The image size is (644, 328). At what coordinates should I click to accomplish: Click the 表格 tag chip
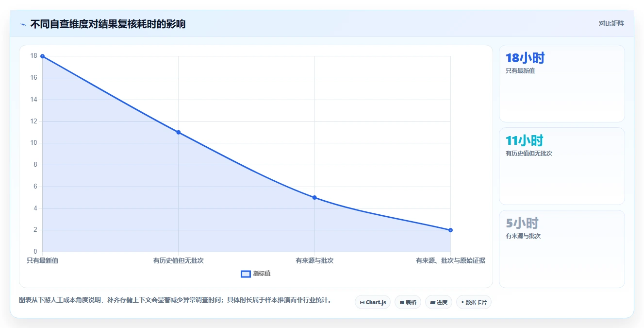408,302
